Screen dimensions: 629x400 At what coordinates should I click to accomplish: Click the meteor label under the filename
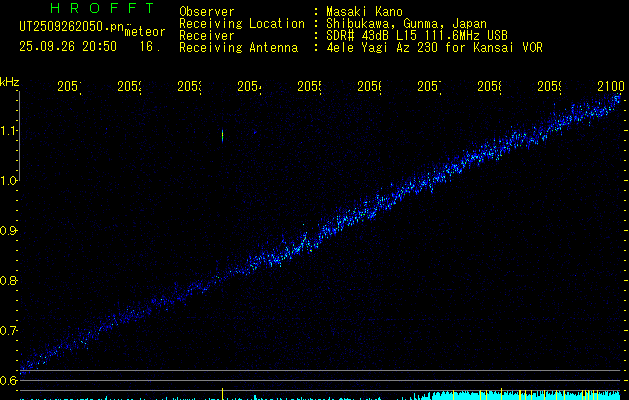[143, 32]
